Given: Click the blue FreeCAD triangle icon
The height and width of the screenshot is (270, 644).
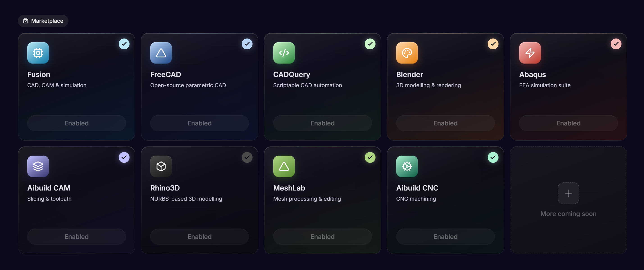Looking at the screenshot, I should pyautogui.click(x=161, y=53).
